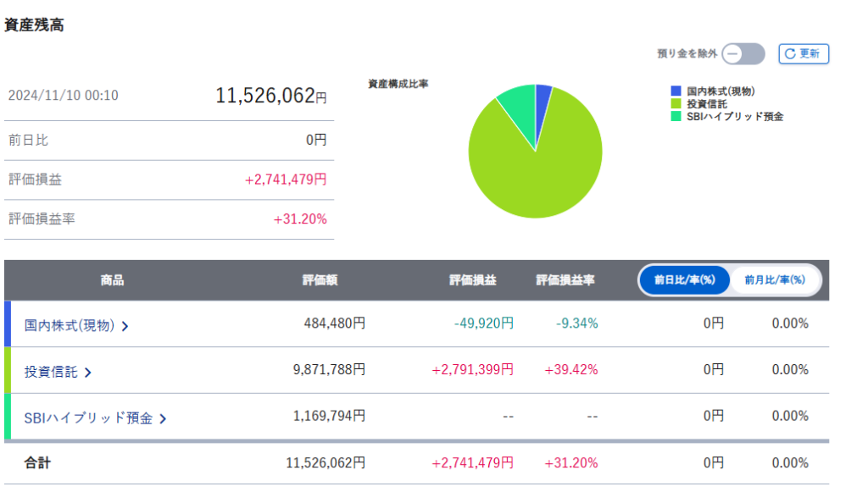Open the 投資信託 product link
The width and height of the screenshot is (868, 492).
tap(50, 371)
